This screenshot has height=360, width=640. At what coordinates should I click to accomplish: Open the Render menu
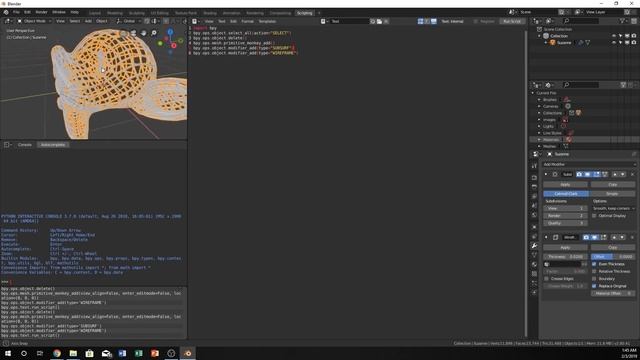(41, 12)
